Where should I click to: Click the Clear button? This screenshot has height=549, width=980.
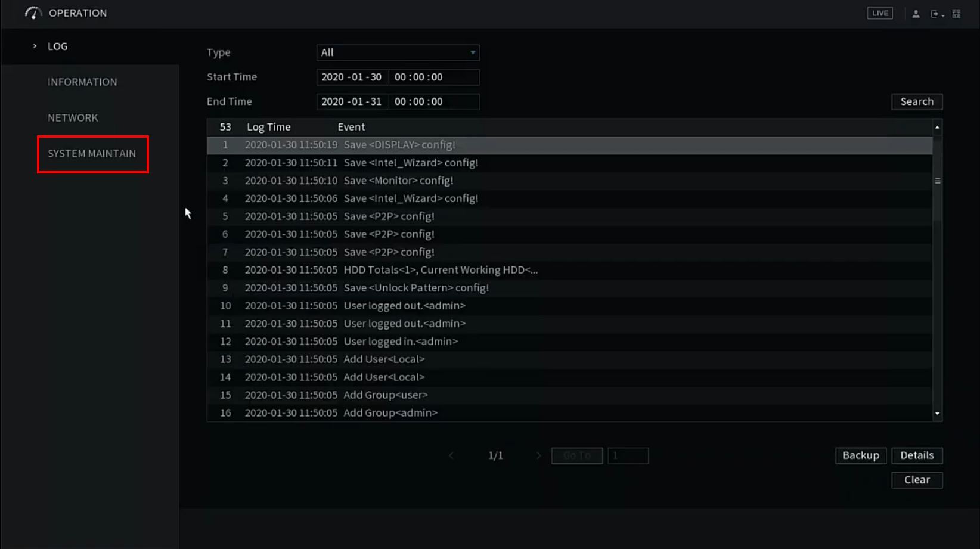[917, 480]
